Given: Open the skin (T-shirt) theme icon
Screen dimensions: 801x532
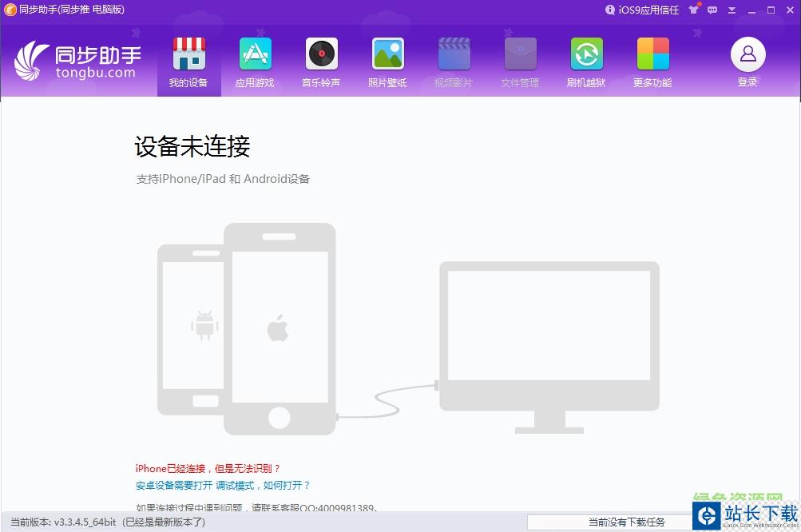Looking at the screenshot, I should [x=694, y=10].
